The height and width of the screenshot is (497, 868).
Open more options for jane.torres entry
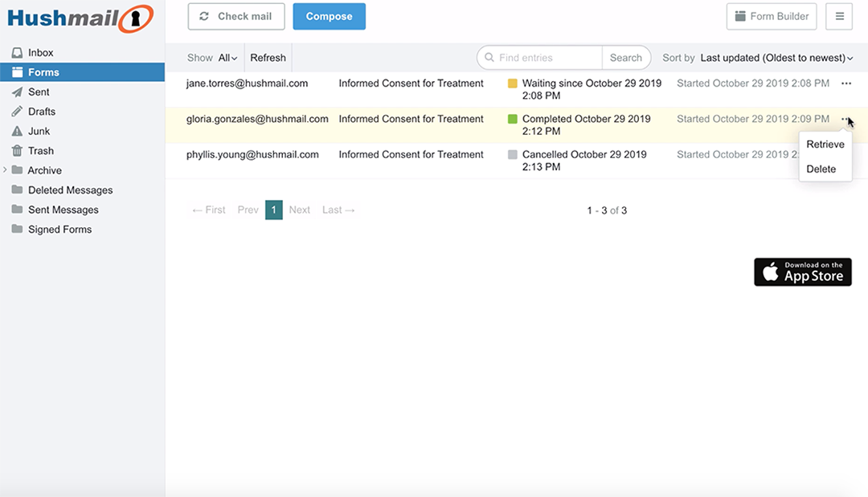pos(845,84)
